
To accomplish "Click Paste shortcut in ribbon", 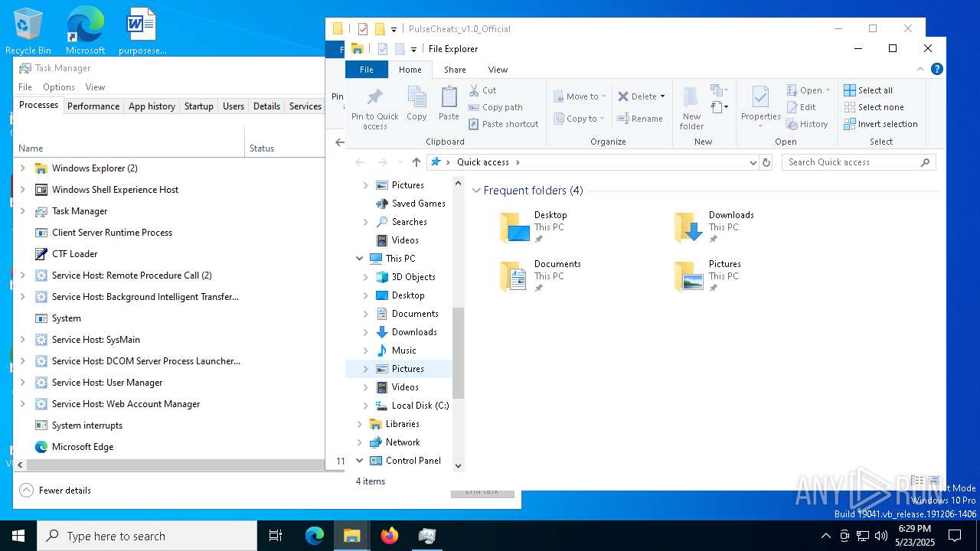I will coord(503,124).
